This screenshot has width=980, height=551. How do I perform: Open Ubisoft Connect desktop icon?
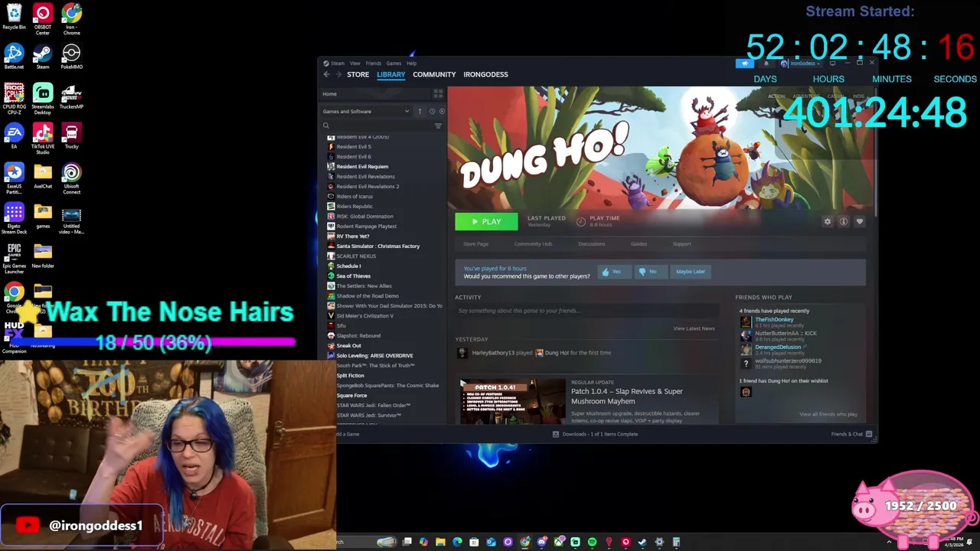pyautogui.click(x=71, y=178)
